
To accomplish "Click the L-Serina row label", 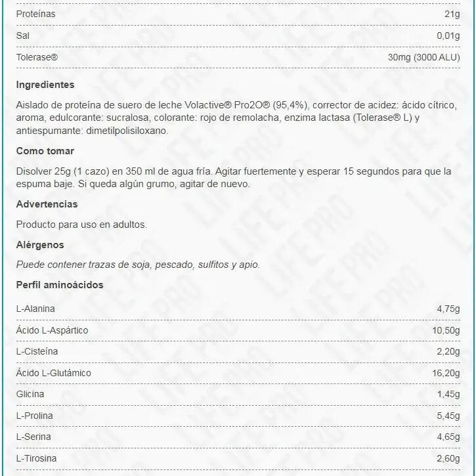I will pyautogui.click(x=33, y=437).
